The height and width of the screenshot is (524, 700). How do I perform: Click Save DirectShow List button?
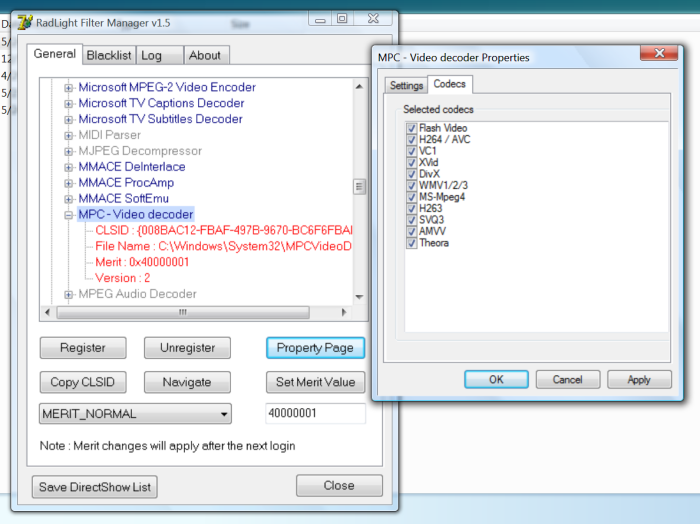click(95, 487)
